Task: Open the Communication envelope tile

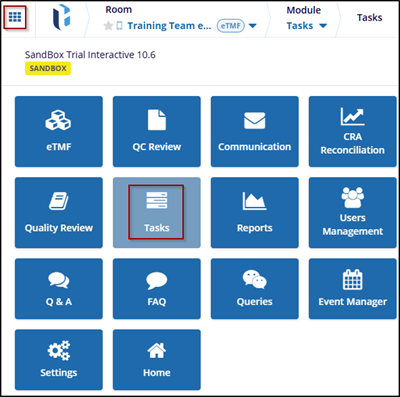Action: pos(255,132)
